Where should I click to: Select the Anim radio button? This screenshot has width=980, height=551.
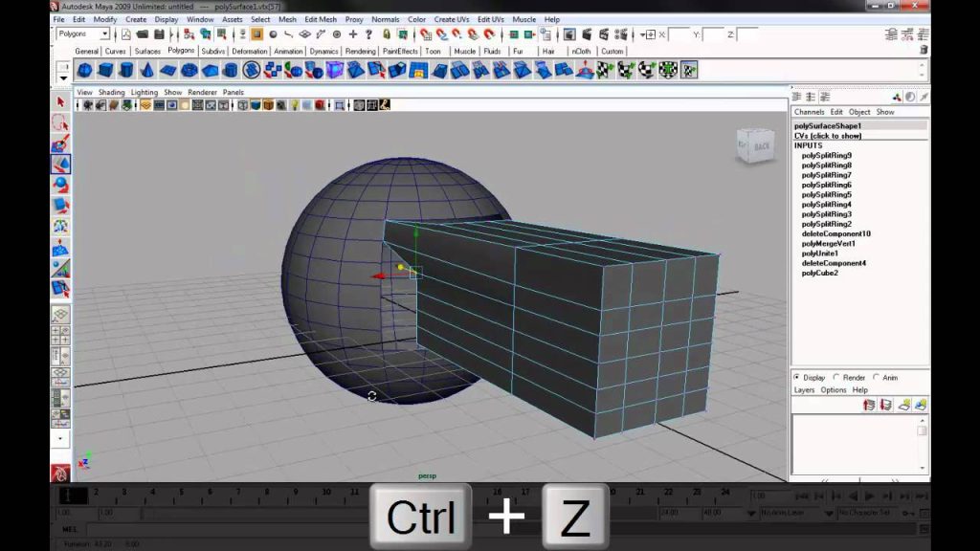click(876, 377)
